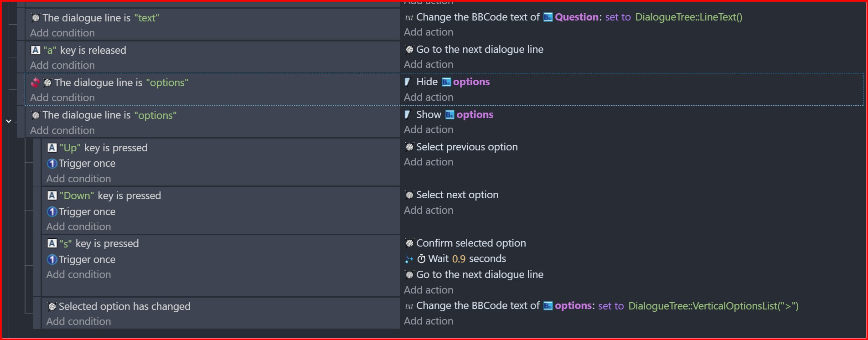Click the Wait 0.9 seconds timer icon

(422, 259)
